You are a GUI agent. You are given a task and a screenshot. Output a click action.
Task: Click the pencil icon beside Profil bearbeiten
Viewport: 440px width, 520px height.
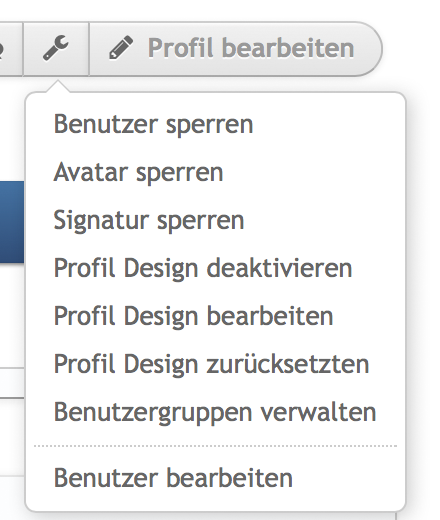(121, 48)
